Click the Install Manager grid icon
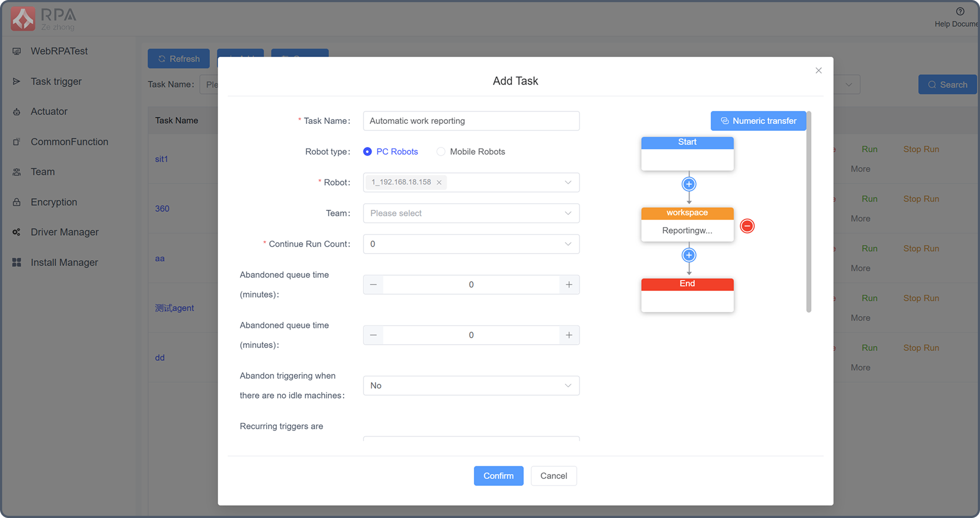 17,262
